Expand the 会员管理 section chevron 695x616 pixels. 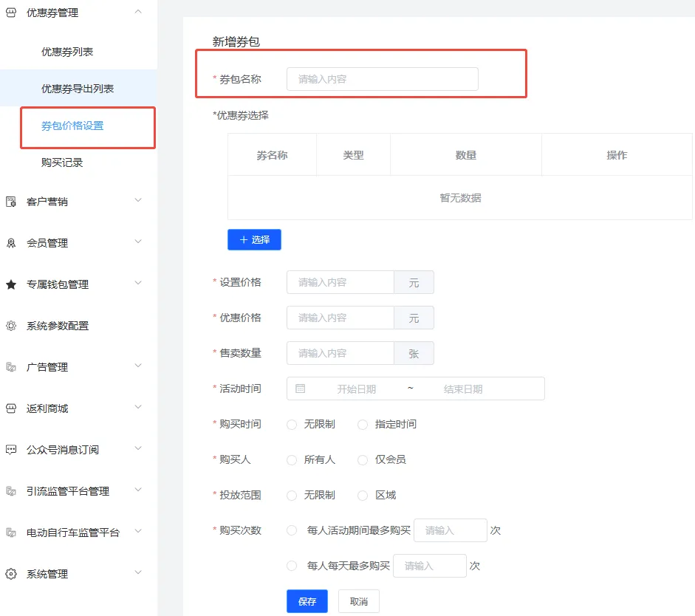137,242
